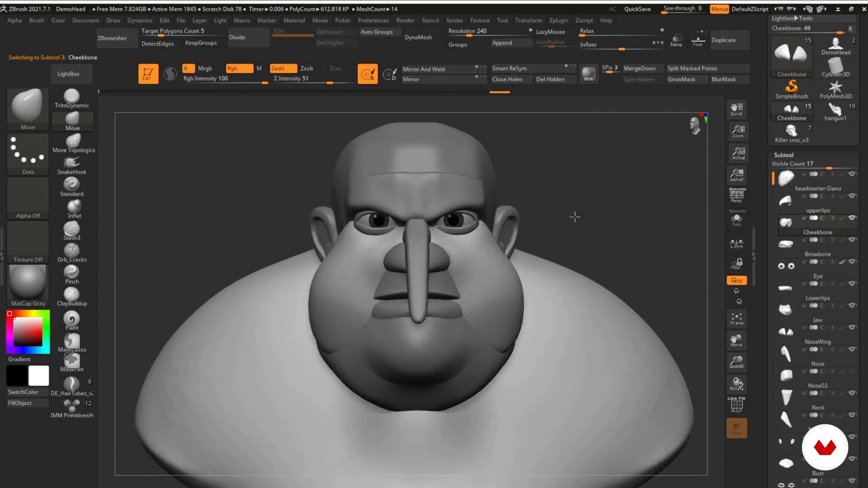Toggle Zadd sculpt mode
868x488 pixels.
[283, 68]
